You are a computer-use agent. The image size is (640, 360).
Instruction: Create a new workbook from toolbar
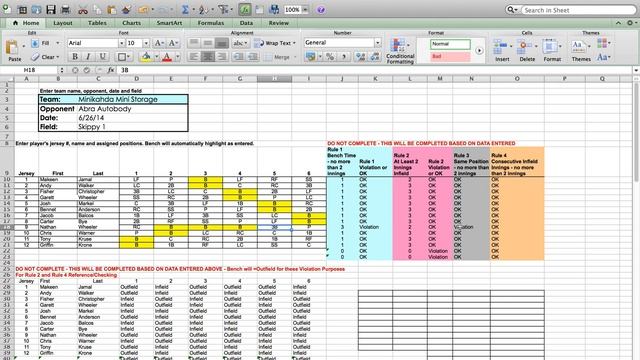[x=7, y=9]
